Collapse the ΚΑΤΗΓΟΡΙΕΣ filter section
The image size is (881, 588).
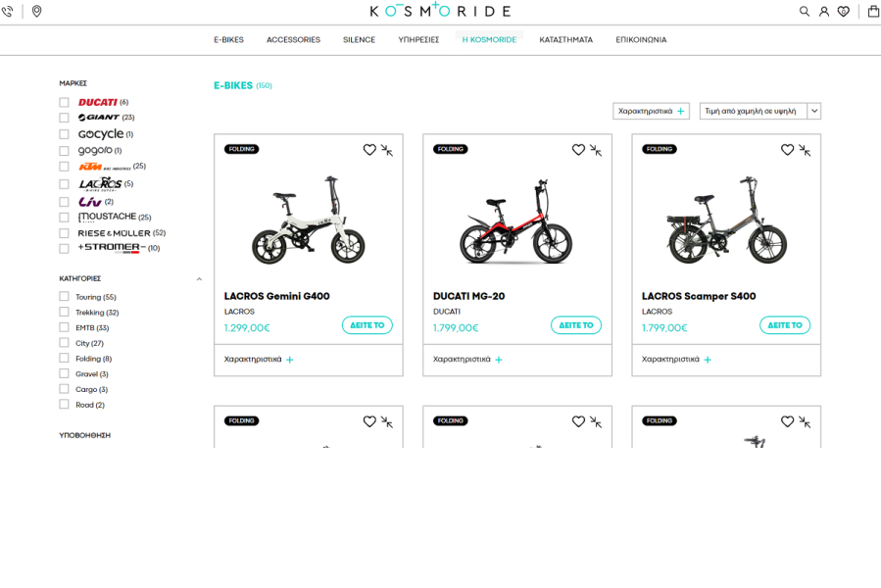[199, 279]
